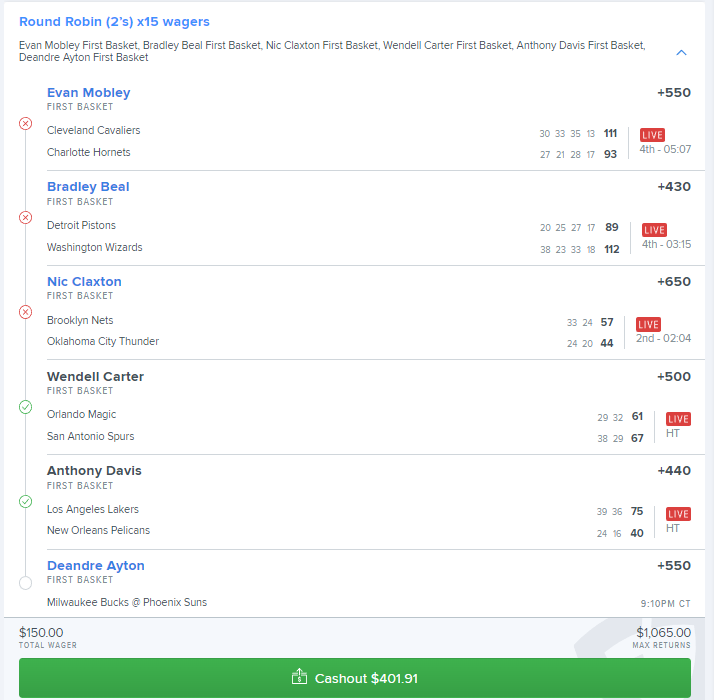The width and height of the screenshot is (714, 700).
Task: Click the LIVE badge for Nets vs Thunder
Action: tap(648, 324)
